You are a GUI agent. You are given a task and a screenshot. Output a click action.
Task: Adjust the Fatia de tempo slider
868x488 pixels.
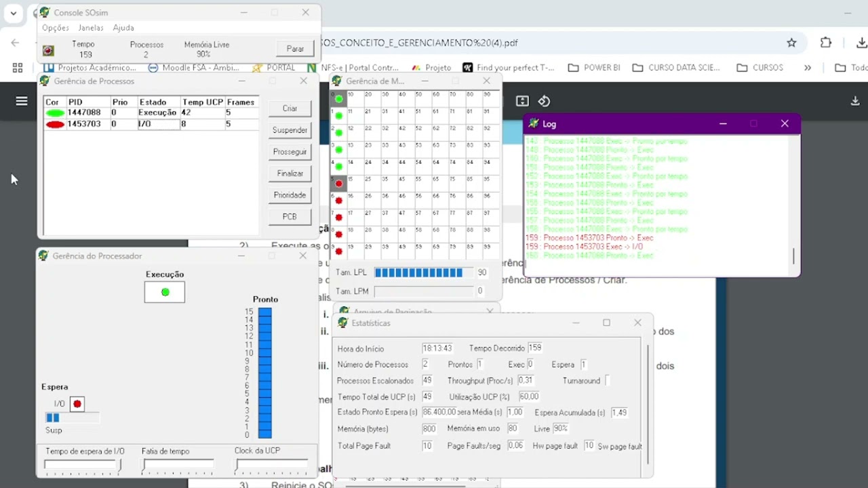[x=179, y=465]
